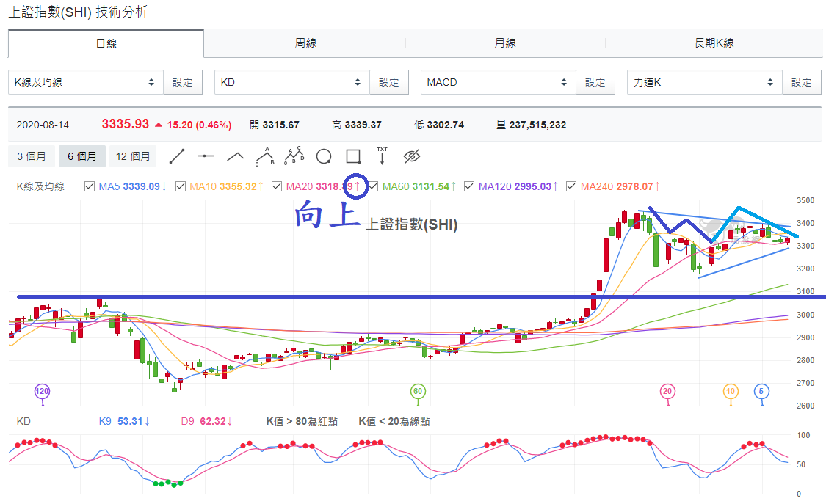The width and height of the screenshot is (826, 504).
Task: Click the purple 120 moving average marker
Action: (42, 392)
